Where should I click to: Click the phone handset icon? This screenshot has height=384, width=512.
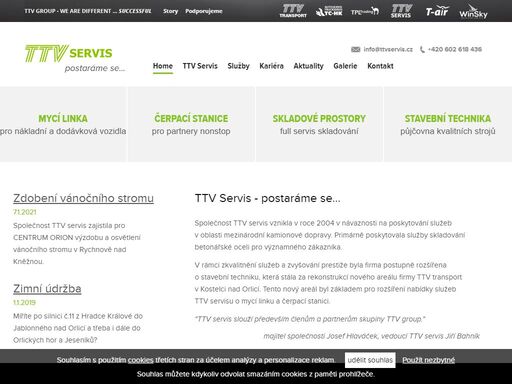pyautogui.click(x=422, y=50)
